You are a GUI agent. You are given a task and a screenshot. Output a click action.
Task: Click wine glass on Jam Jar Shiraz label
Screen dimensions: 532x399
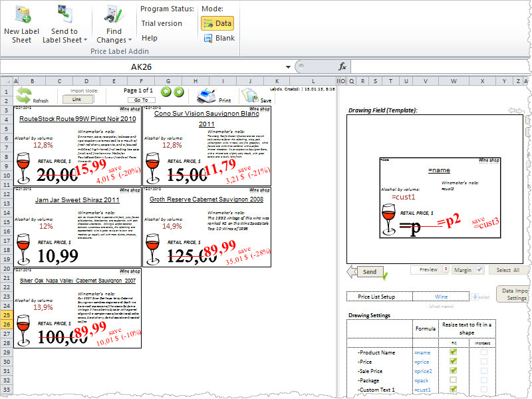(23, 249)
